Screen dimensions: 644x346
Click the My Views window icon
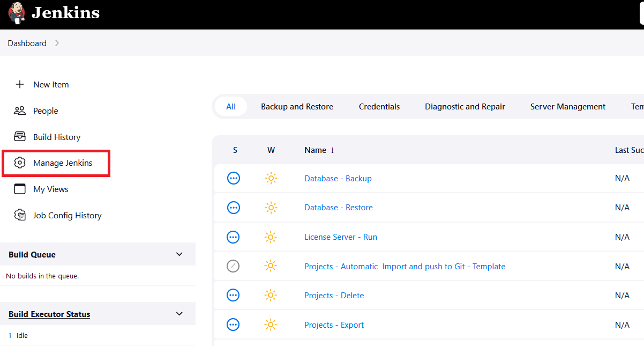(x=20, y=189)
